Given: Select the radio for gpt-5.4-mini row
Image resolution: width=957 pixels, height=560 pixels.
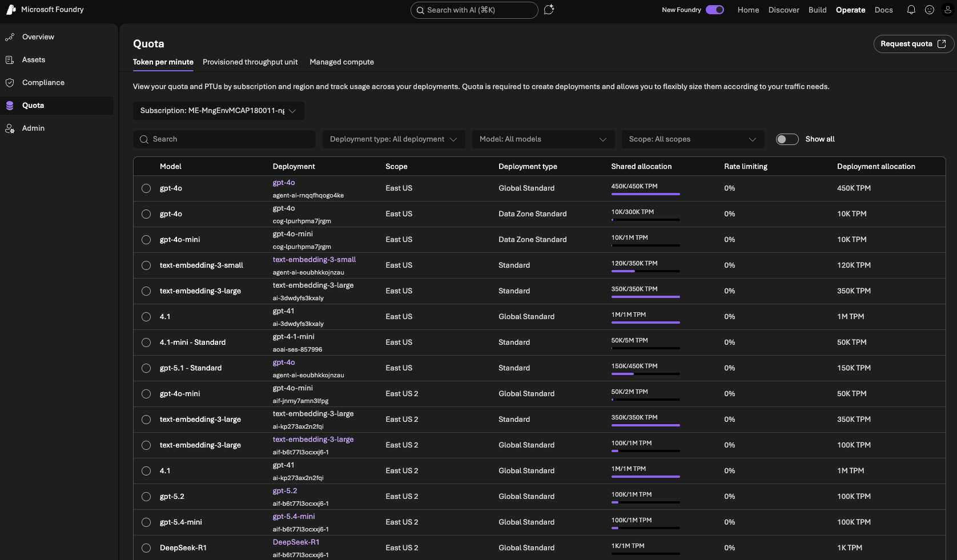Looking at the screenshot, I should (146, 522).
